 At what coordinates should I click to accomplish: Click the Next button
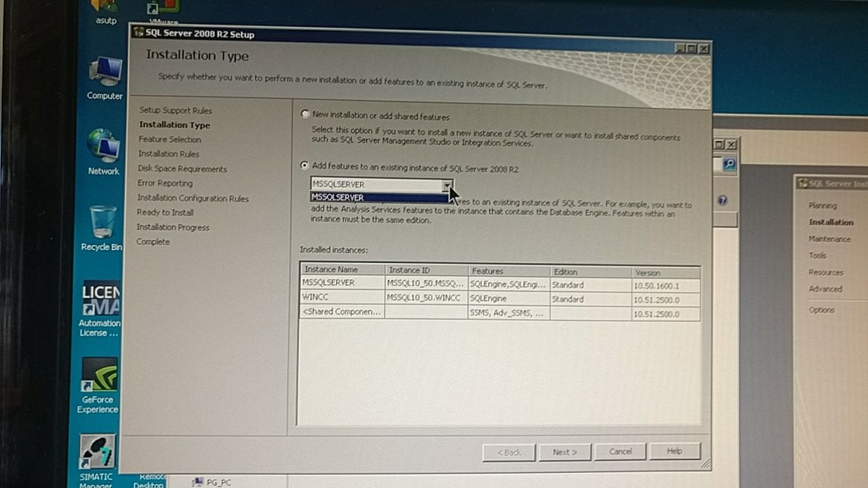pyautogui.click(x=565, y=452)
